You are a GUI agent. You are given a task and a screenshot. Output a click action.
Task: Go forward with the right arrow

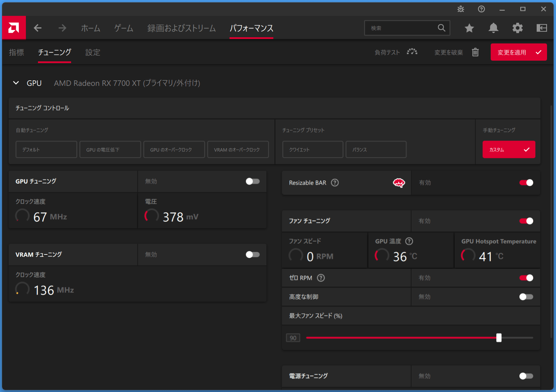[x=62, y=28]
